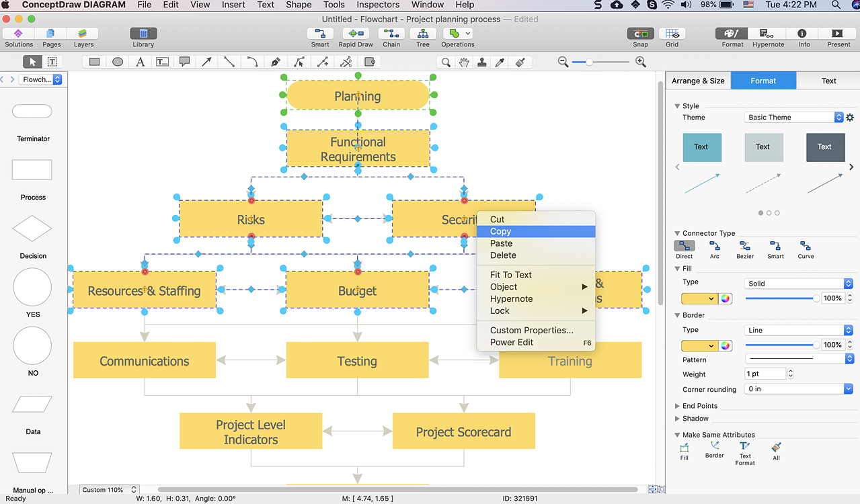Click the Chain connector tool
This screenshot has width=860, height=504.
tap(391, 34)
